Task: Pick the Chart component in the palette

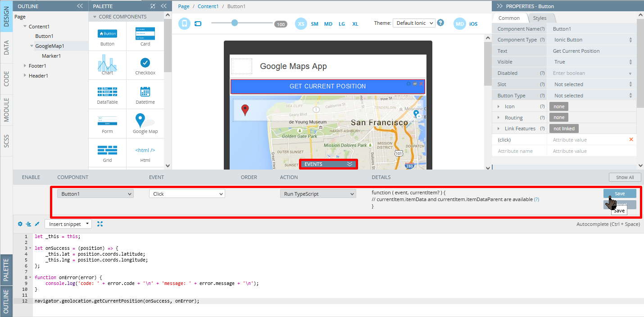Action: coord(107,65)
